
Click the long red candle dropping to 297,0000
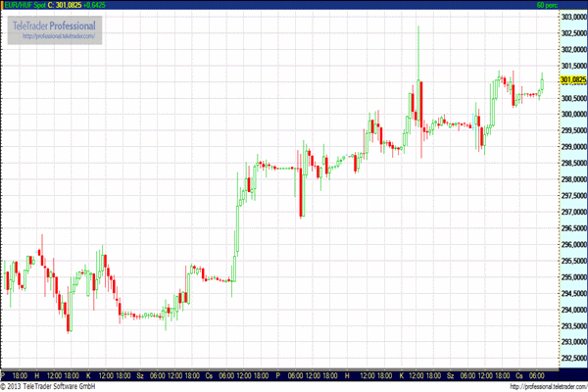click(301, 191)
